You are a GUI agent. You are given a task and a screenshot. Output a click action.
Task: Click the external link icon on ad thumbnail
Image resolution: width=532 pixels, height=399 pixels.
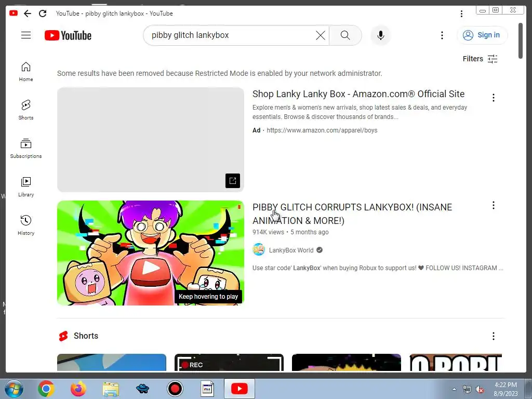[x=233, y=181]
